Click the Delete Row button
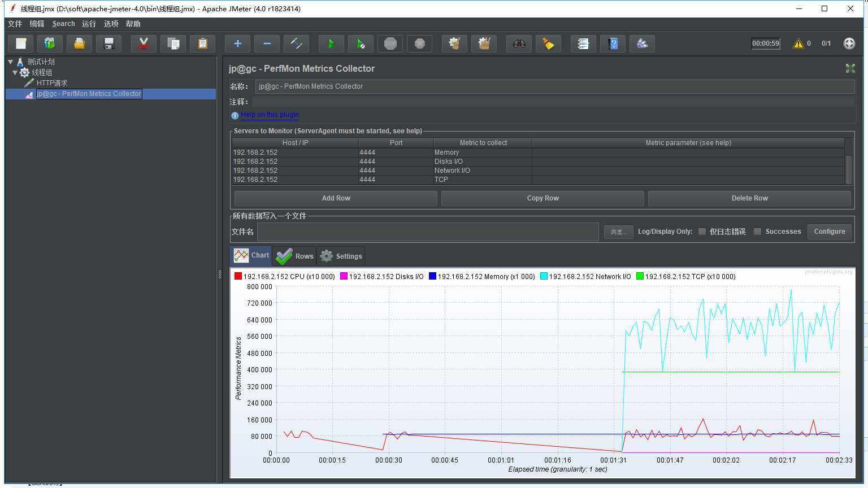The width and height of the screenshot is (868, 488). (x=749, y=198)
